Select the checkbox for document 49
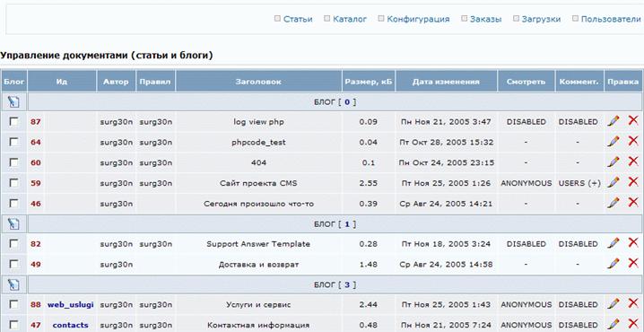The height and width of the screenshot is (332, 644). [x=14, y=264]
